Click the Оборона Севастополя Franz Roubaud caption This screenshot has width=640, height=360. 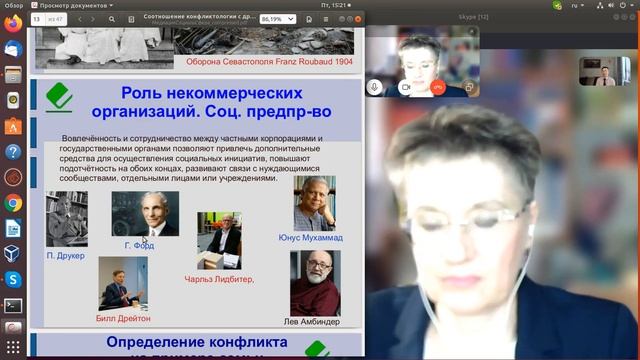pos(269,62)
